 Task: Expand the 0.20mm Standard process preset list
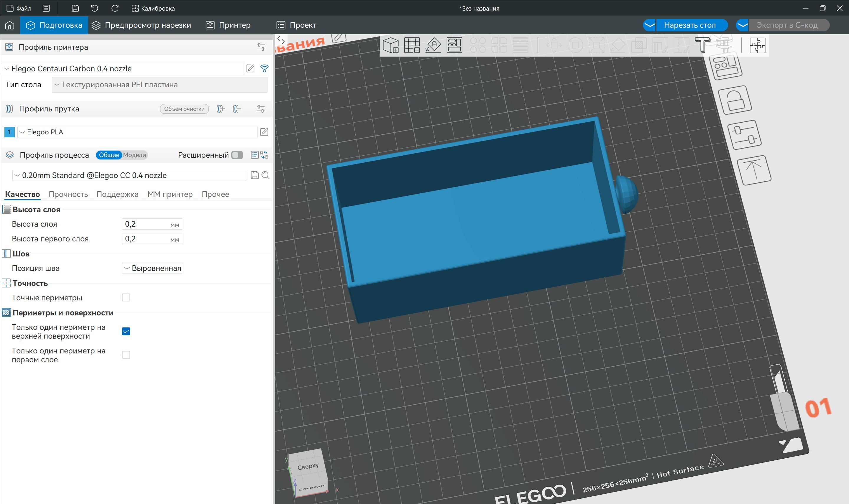click(x=129, y=176)
